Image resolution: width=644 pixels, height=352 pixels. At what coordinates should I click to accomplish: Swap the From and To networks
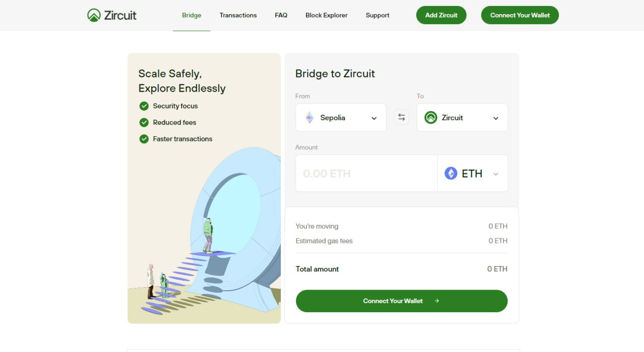click(x=401, y=117)
